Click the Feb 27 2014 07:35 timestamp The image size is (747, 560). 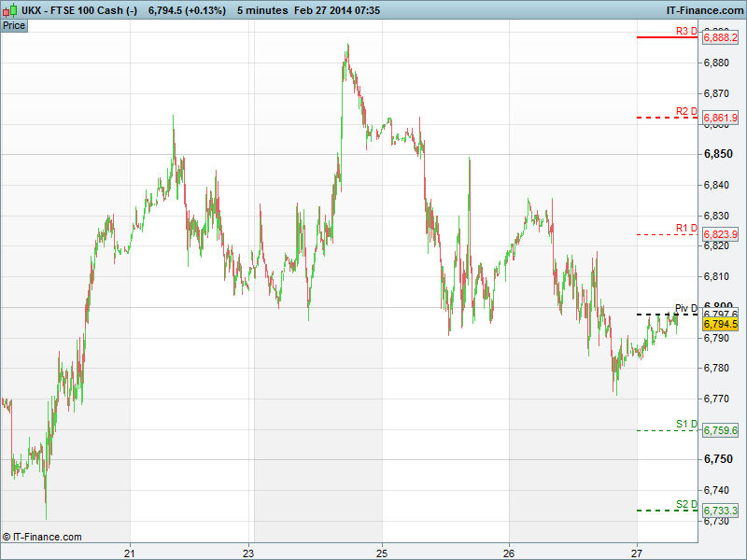click(x=350, y=9)
